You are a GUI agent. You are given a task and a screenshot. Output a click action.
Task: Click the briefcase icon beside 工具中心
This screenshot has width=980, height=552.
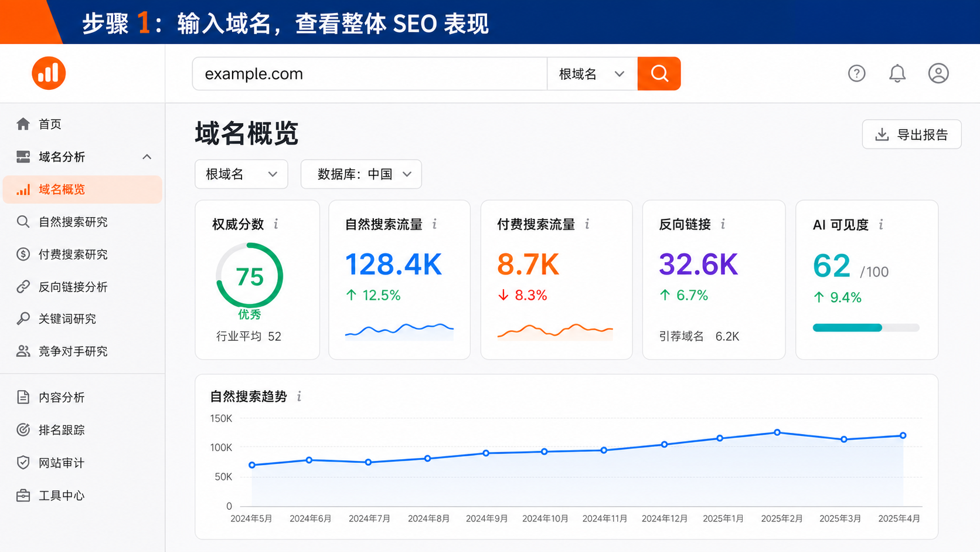pyautogui.click(x=23, y=496)
